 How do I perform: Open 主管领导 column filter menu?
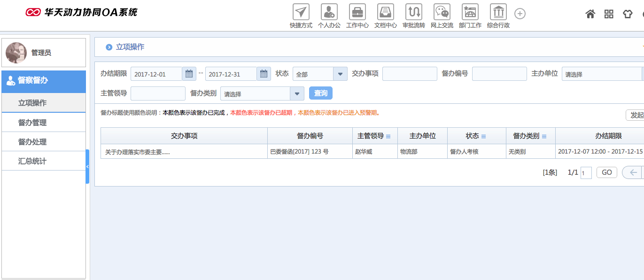pyautogui.click(x=388, y=136)
